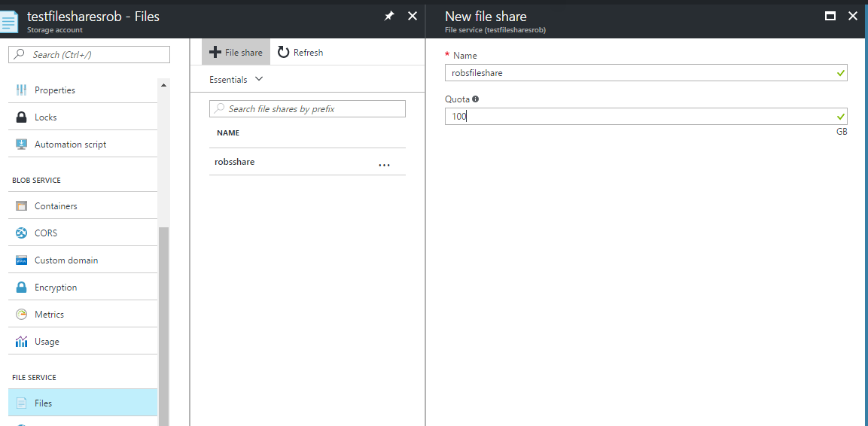Focus the Quota input field
The height and width of the screenshot is (426, 868).
click(646, 116)
